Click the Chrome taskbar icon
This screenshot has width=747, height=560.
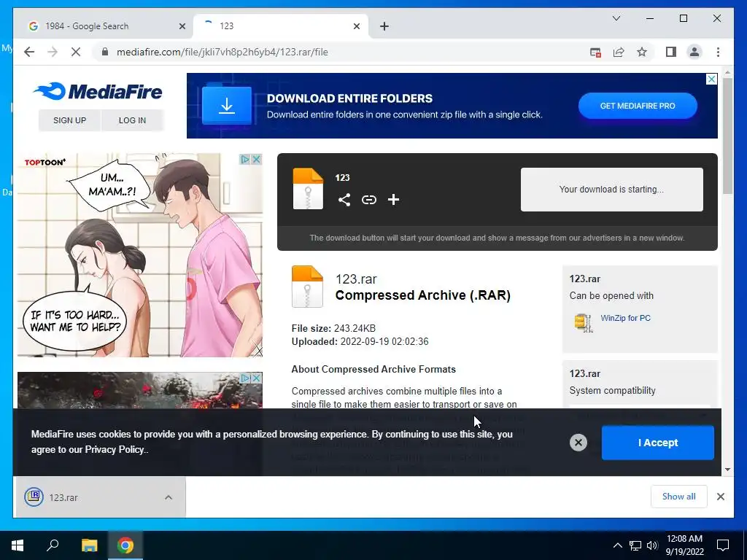125,545
